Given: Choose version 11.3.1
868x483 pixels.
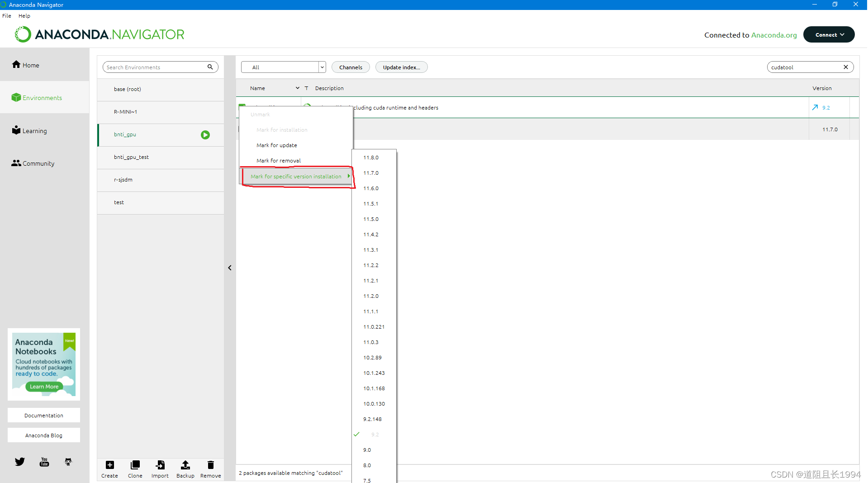Looking at the screenshot, I should pos(374,249).
